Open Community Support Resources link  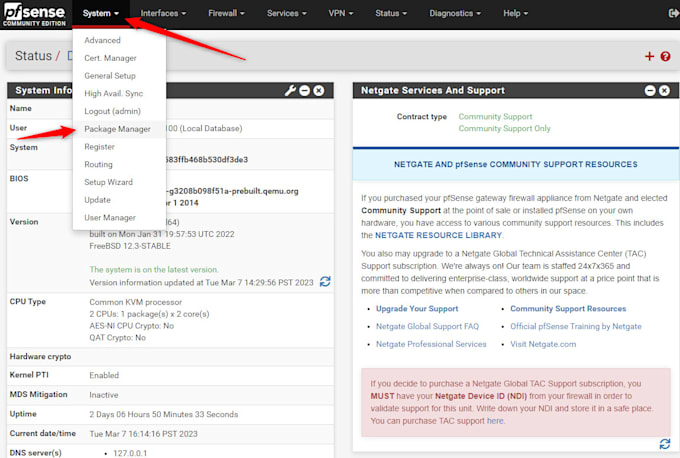[568, 309]
